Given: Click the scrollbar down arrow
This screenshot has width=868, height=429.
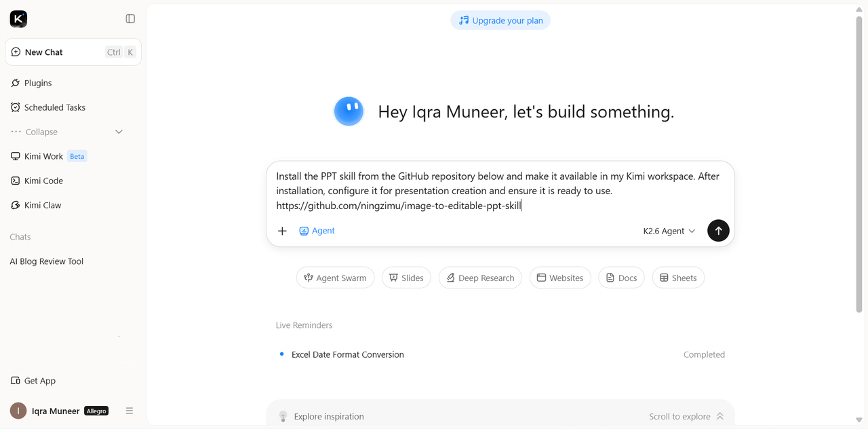Looking at the screenshot, I should [x=859, y=421].
